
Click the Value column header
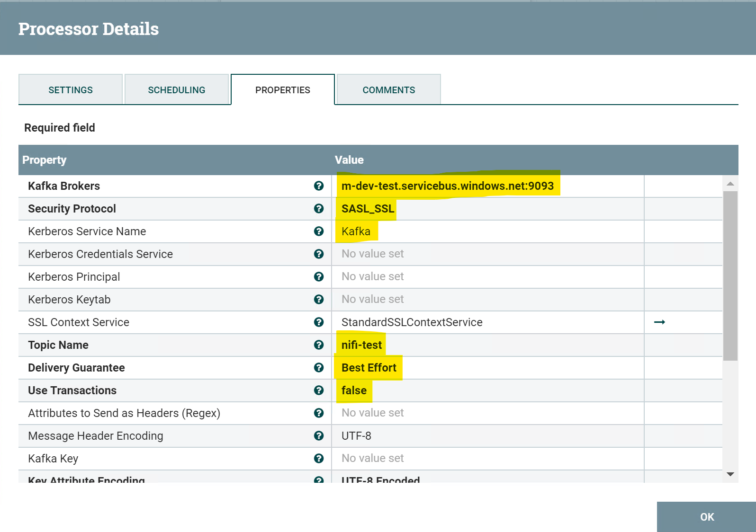(x=349, y=160)
